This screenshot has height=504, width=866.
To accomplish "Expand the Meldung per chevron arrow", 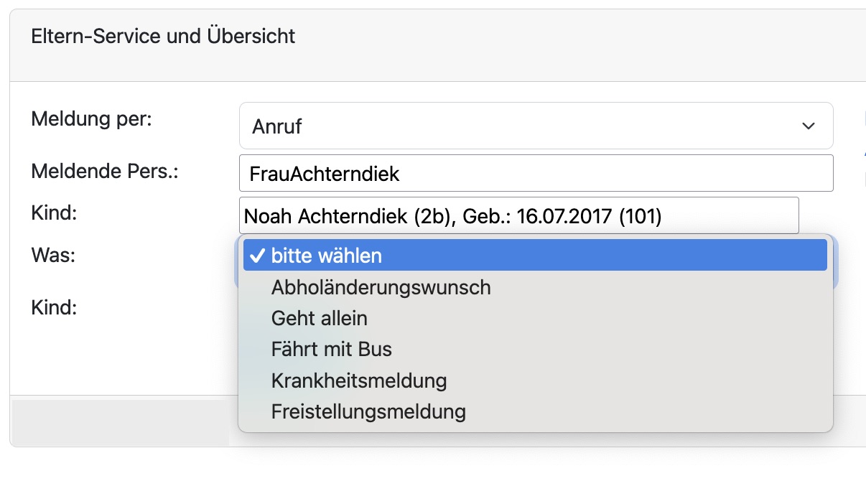I will click(808, 126).
